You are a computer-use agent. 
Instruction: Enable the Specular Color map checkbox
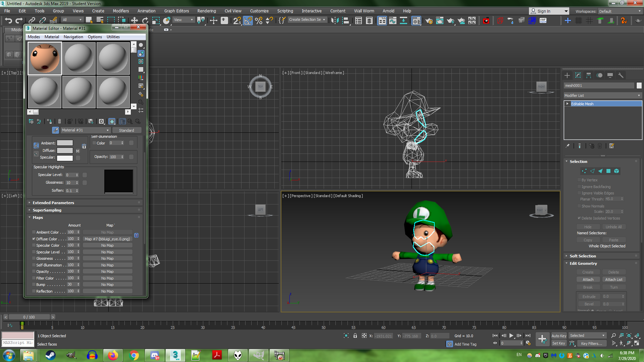coord(34,245)
